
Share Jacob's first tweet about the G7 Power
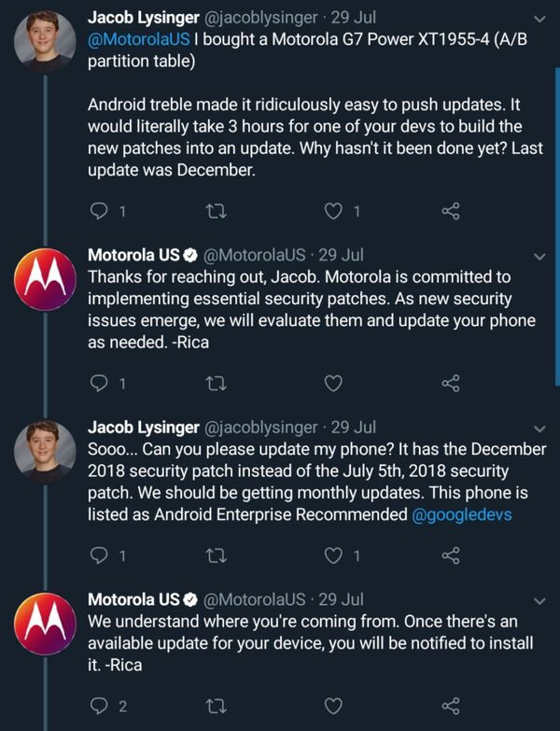(x=450, y=211)
